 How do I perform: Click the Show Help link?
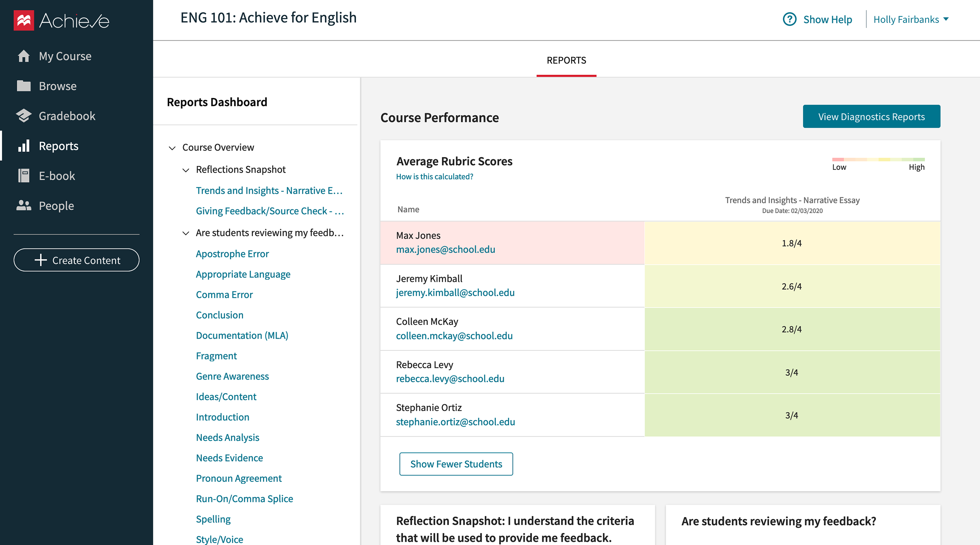(x=828, y=19)
